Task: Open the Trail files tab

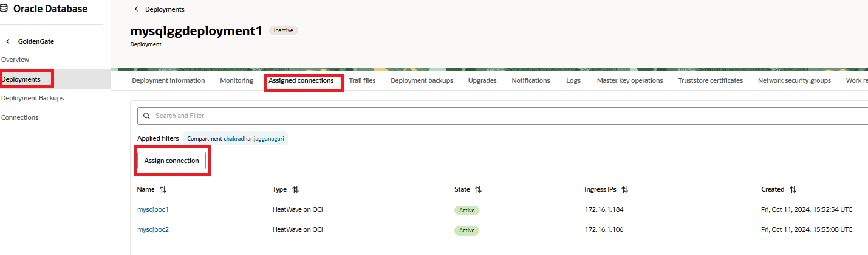Action: point(362,80)
